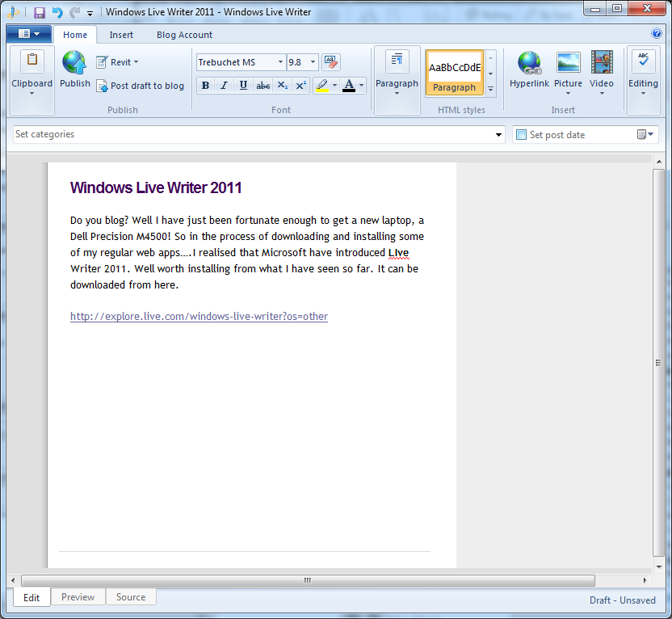
Task: Switch to the Preview view tab
Action: [x=78, y=597]
